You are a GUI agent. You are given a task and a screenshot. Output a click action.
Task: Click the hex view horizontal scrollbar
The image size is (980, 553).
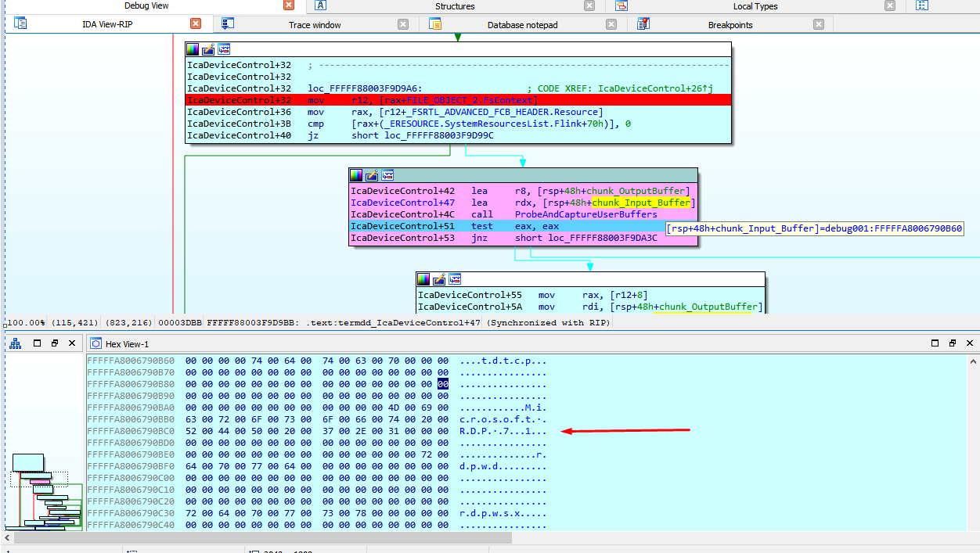(x=263, y=538)
